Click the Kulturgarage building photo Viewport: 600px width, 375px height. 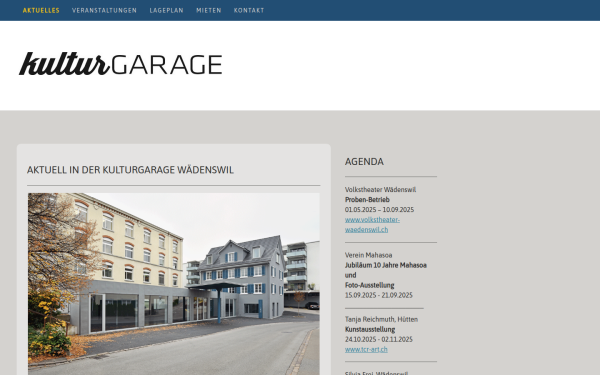174,284
